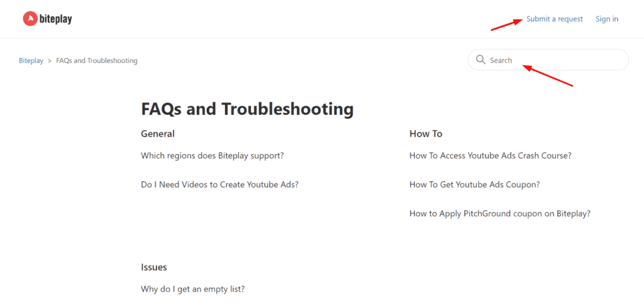Go to Biteplay breadcrumb link

click(x=31, y=61)
